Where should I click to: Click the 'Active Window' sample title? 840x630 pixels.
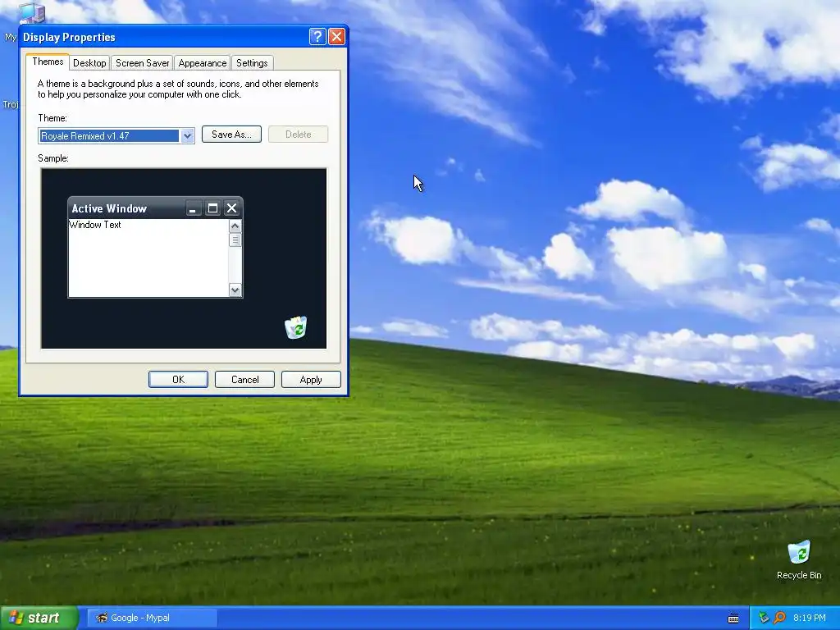tap(109, 208)
